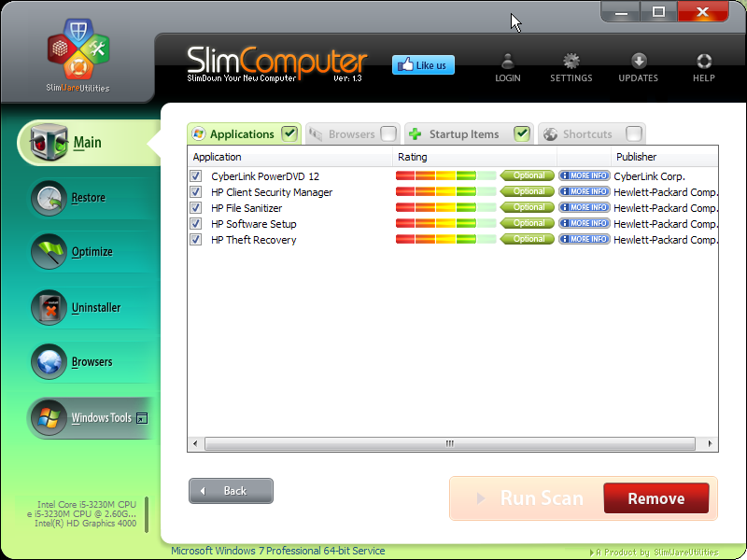Click MORE INFO for HP File Sanitizer
747x560 pixels.
584,207
